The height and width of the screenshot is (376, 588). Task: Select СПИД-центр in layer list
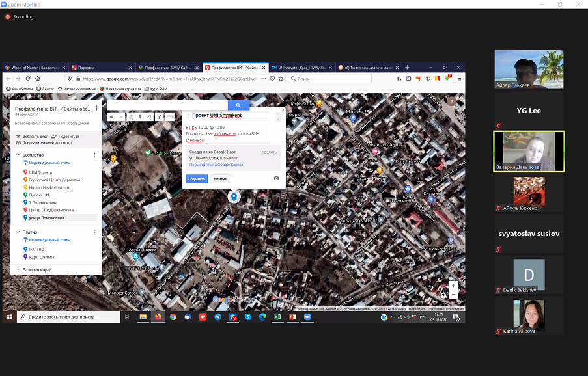[40, 172]
